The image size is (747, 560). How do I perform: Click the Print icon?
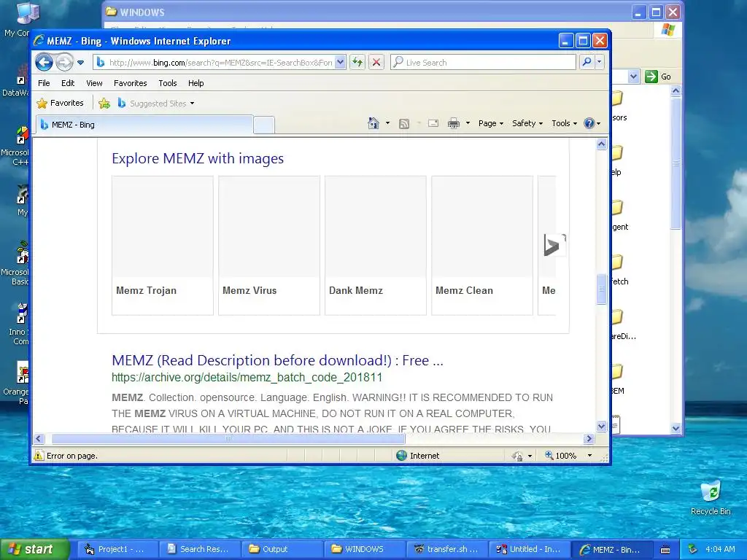coord(454,123)
